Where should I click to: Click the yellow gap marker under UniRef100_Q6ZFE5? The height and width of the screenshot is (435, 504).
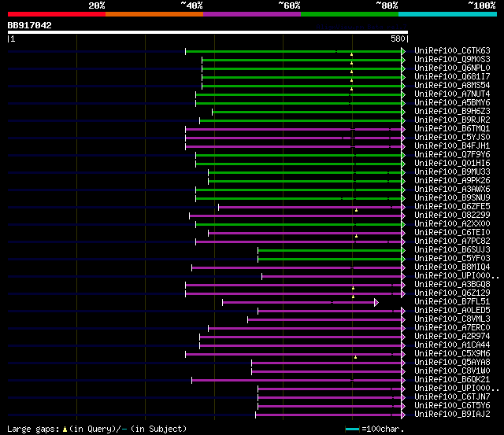tap(356, 210)
